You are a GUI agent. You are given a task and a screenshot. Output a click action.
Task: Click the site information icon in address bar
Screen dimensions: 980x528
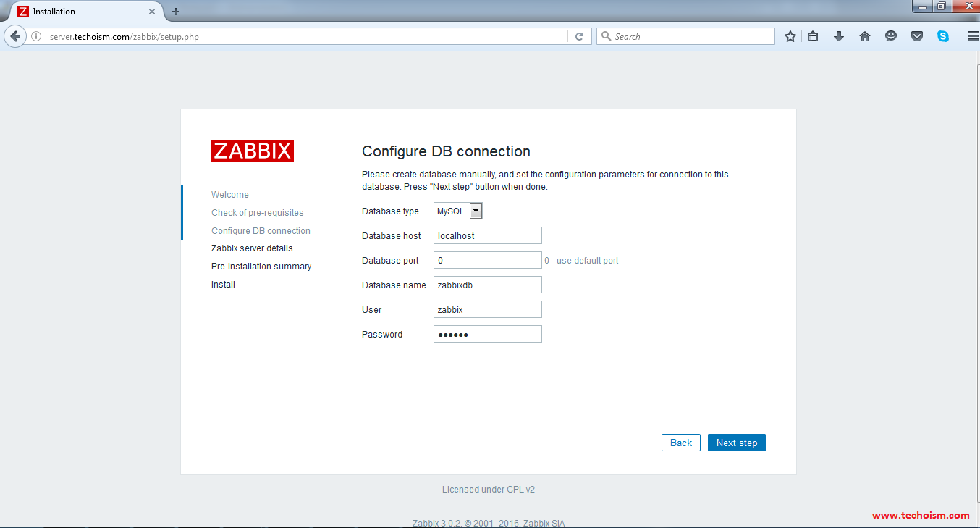pyautogui.click(x=36, y=36)
